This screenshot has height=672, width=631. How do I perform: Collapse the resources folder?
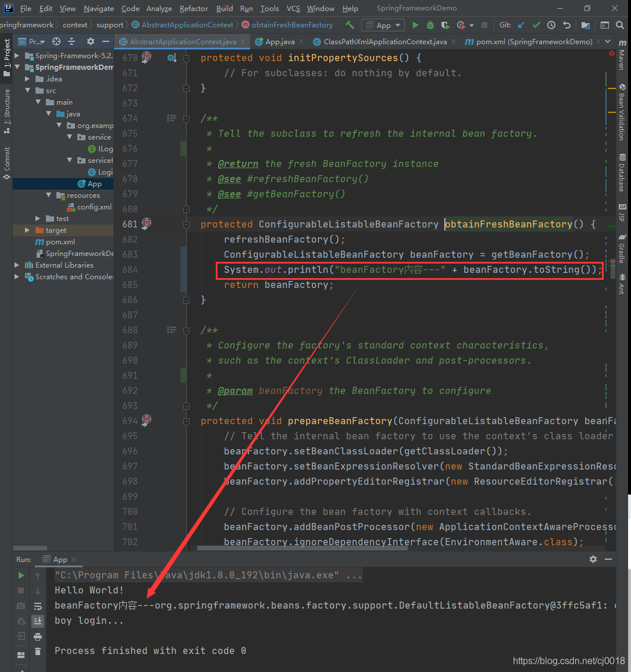[x=48, y=195]
